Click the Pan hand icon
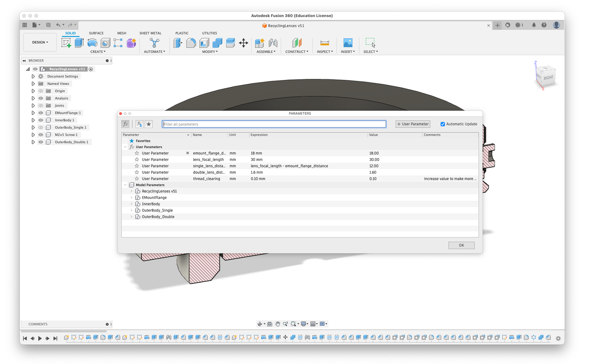Screen dimensions: 589x364 [278, 324]
